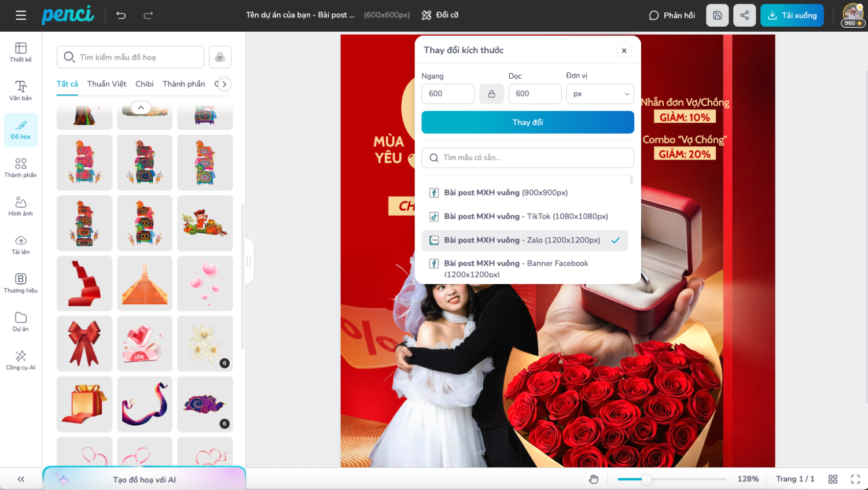868x490 pixels.
Task: Click the undo arrow icon
Action: pos(121,16)
